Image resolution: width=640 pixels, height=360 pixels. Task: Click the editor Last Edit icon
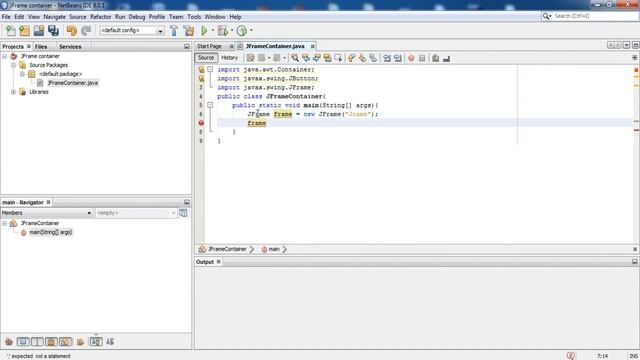point(251,58)
